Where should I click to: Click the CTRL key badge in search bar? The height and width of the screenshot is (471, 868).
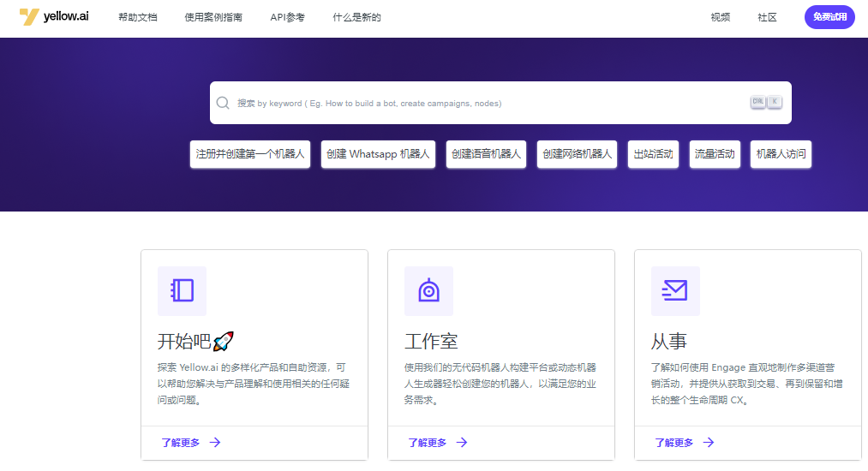click(757, 102)
